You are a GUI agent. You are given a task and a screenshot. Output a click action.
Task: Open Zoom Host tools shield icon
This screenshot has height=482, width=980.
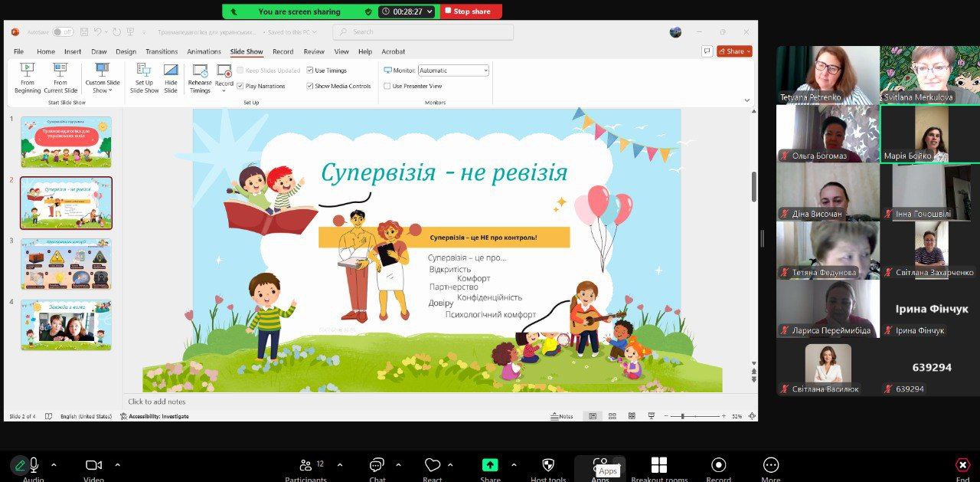coord(548,465)
